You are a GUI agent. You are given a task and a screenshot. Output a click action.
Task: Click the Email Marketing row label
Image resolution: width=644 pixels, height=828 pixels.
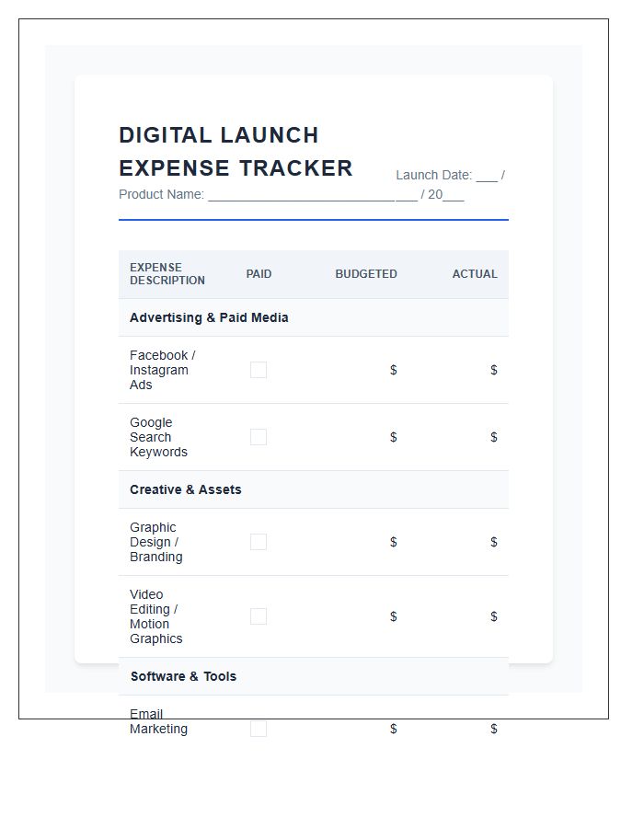(158, 721)
